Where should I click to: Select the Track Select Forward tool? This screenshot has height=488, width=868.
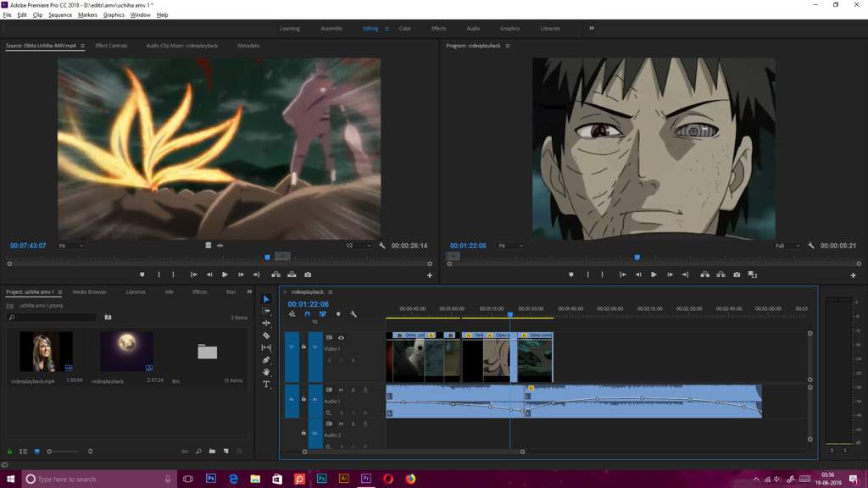pos(266,311)
